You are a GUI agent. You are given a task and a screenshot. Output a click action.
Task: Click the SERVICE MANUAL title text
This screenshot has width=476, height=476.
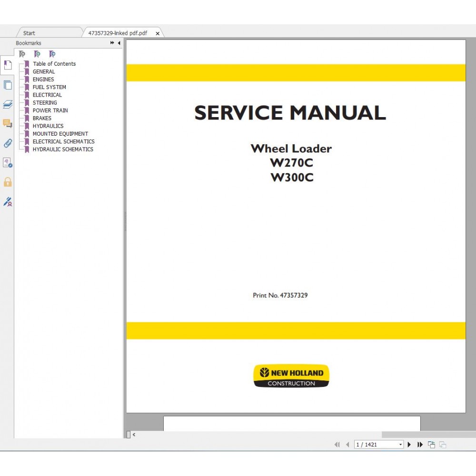click(290, 113)
